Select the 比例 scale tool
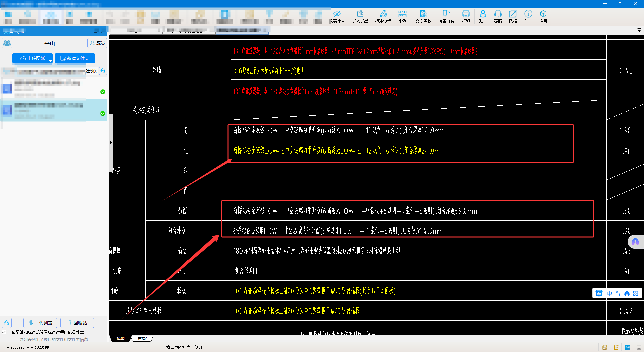The width and height of the screenshot is (644, 352). (402, 16)
